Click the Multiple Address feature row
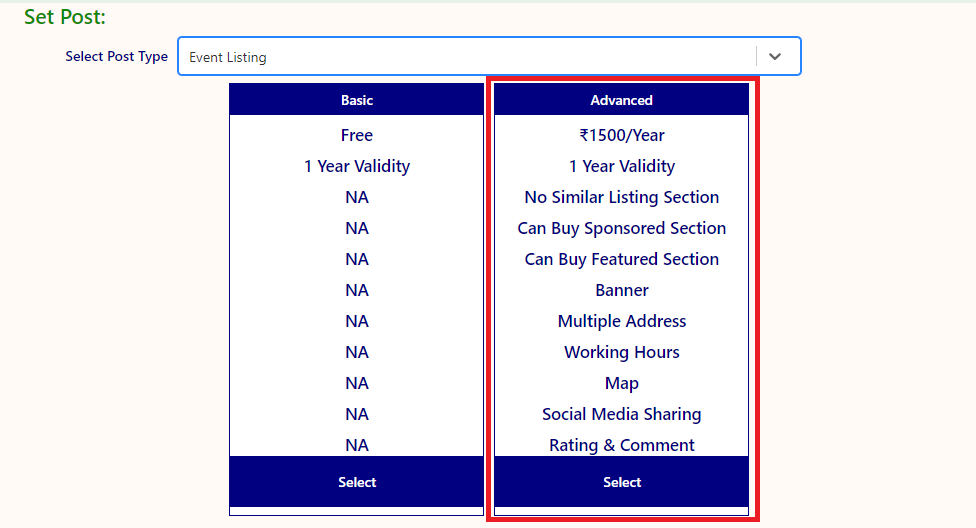The image size is (976, 528). point(621,321)
